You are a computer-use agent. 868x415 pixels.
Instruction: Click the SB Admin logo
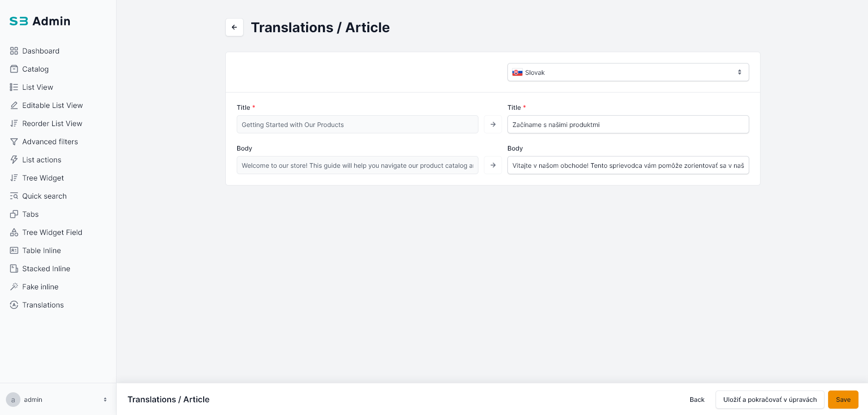coord(39,21)
